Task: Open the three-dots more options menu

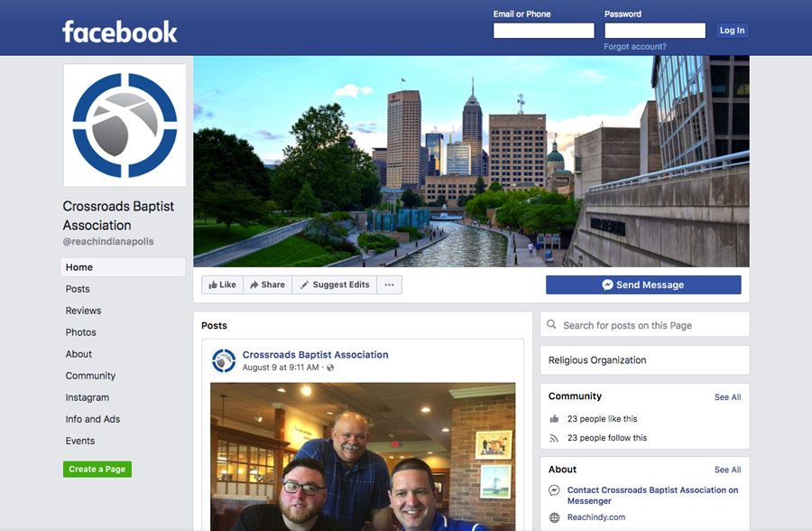Action: (389, 284)
